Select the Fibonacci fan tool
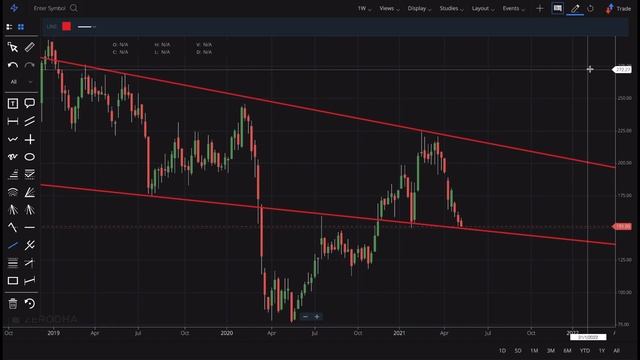640x360 pixels. [29, 192]
